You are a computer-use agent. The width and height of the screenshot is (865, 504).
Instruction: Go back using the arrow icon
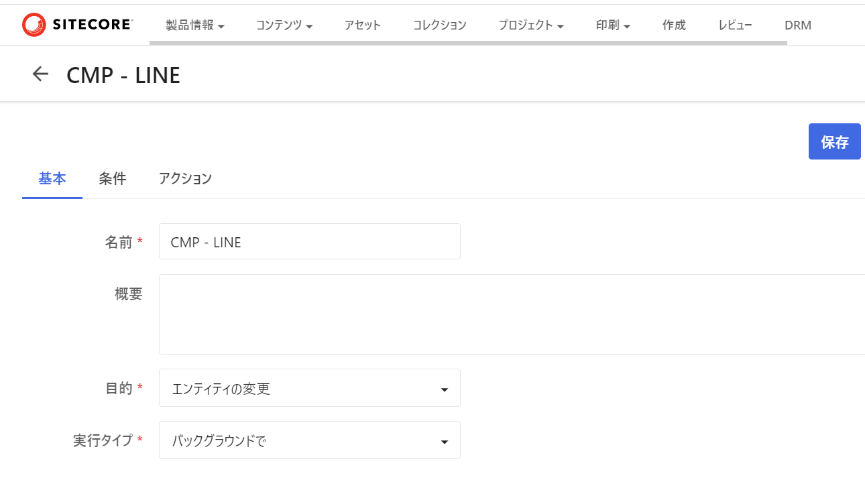41,74
